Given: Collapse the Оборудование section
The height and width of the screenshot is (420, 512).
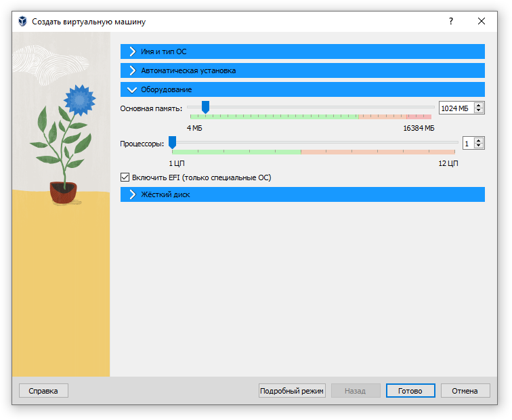Looking at the screenshot, I should point(302,89).
